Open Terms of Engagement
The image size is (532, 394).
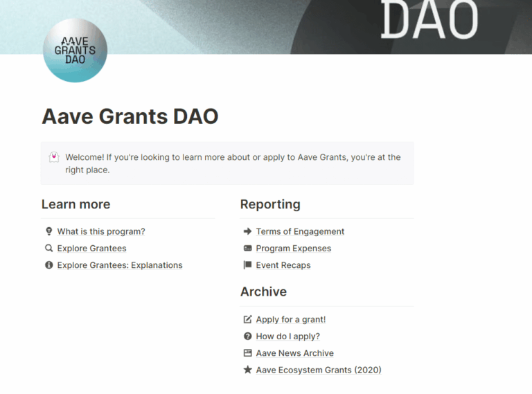(300, 231)
